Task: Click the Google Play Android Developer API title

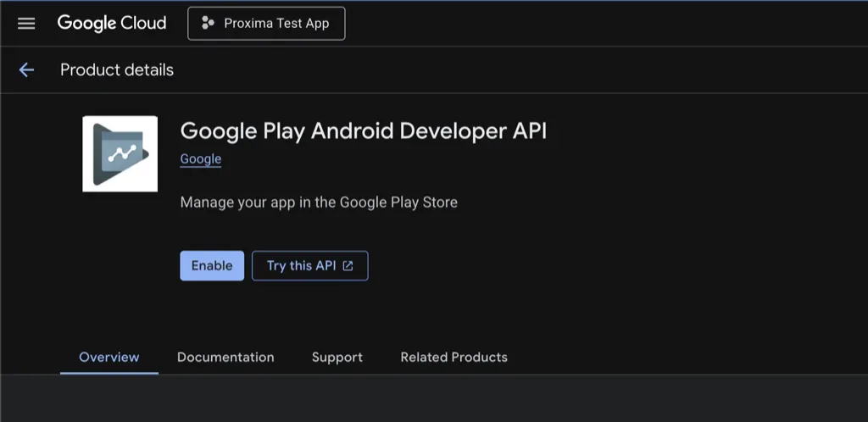Action: pyautogui.click(x=364, y=131)
